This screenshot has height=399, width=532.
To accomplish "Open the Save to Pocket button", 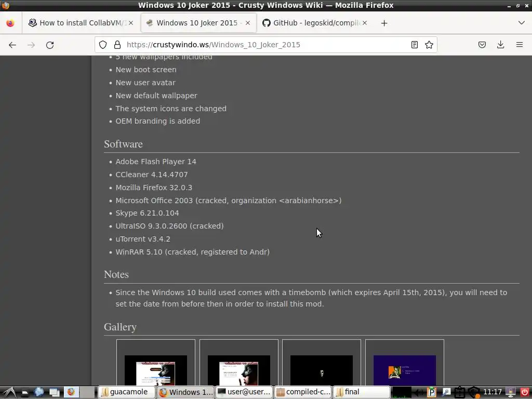I will pyautogui.click(x=482, y=45).
